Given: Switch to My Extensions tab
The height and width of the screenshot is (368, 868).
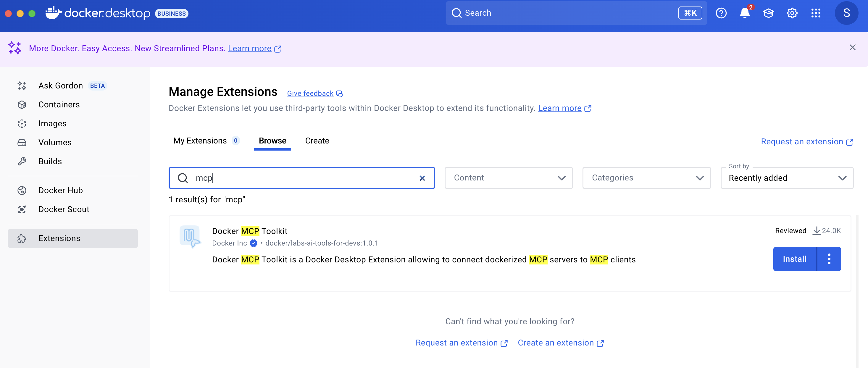Looking at the screenshot, I should coord(206,141).
